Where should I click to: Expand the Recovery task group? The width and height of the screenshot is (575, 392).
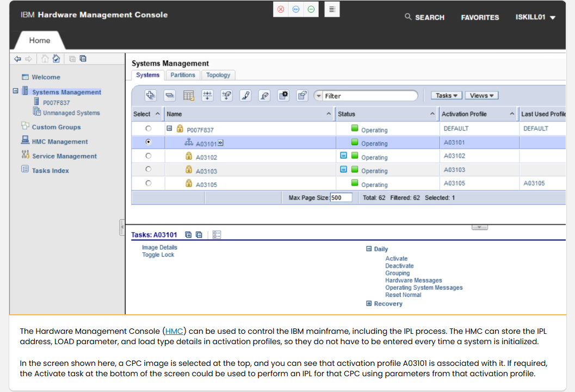pos(369,303)
